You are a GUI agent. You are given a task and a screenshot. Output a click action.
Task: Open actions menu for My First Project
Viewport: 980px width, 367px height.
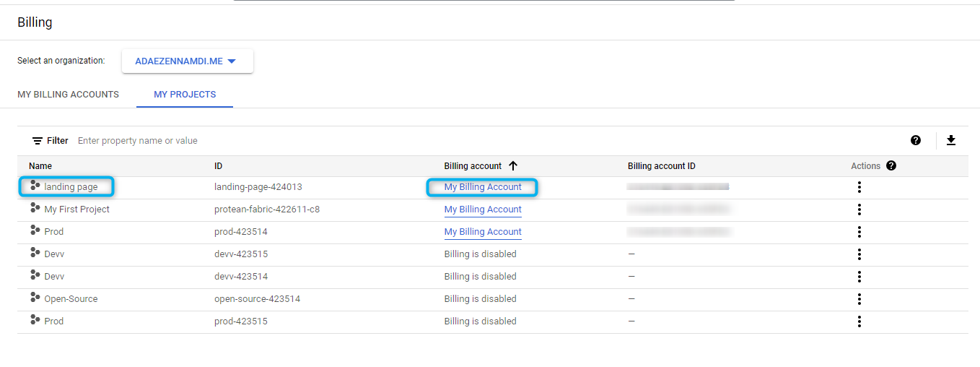[x=859, y=210]
